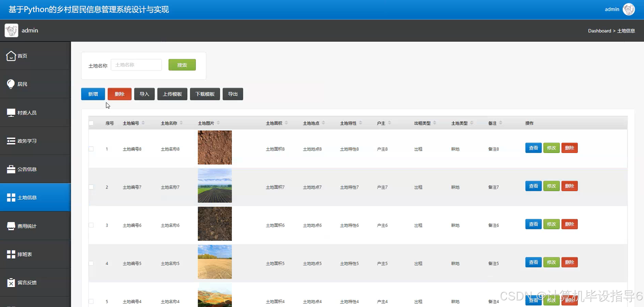Check the box for row 土地编号5
This screenshot has width=644, height=307.
coord(91,263)
